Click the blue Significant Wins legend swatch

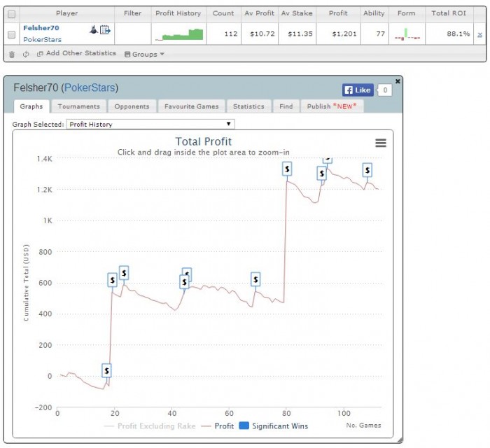pos(244,426)
